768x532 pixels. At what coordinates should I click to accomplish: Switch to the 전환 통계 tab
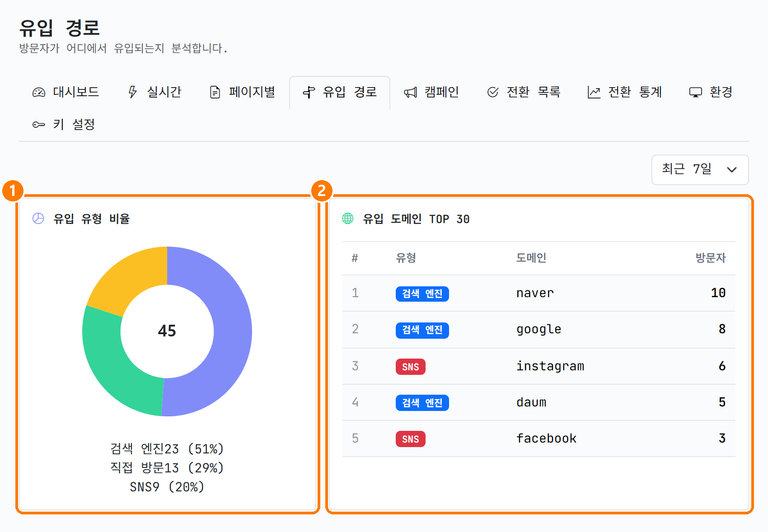625,92
